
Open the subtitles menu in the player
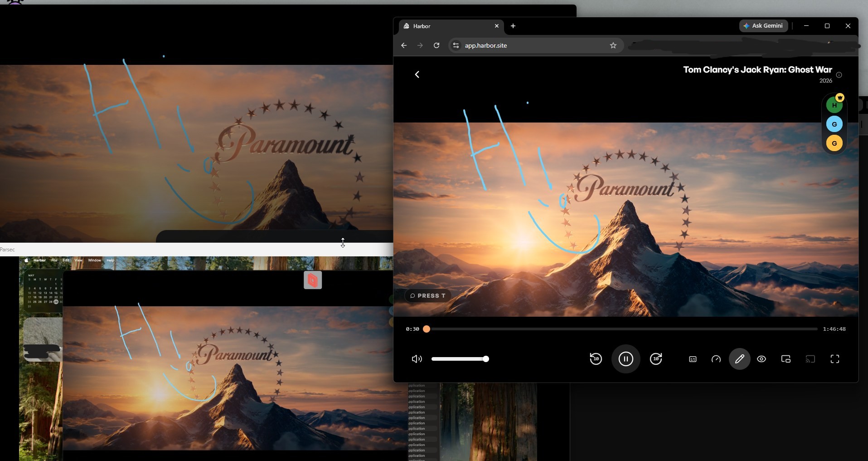(693, 359)
